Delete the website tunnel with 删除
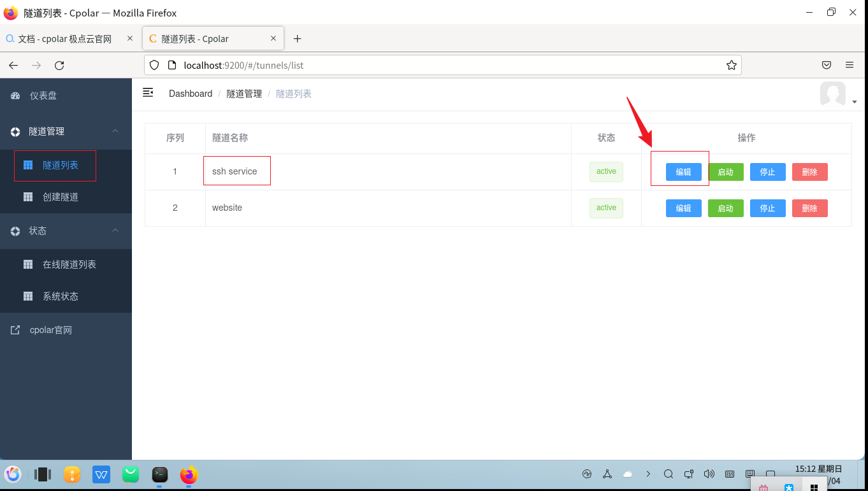 pos(809,208)
